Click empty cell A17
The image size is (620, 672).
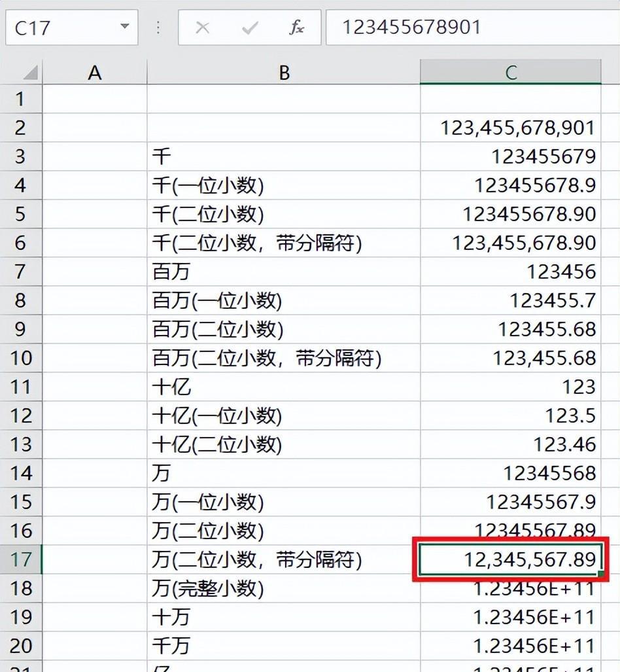click(95, 559)
